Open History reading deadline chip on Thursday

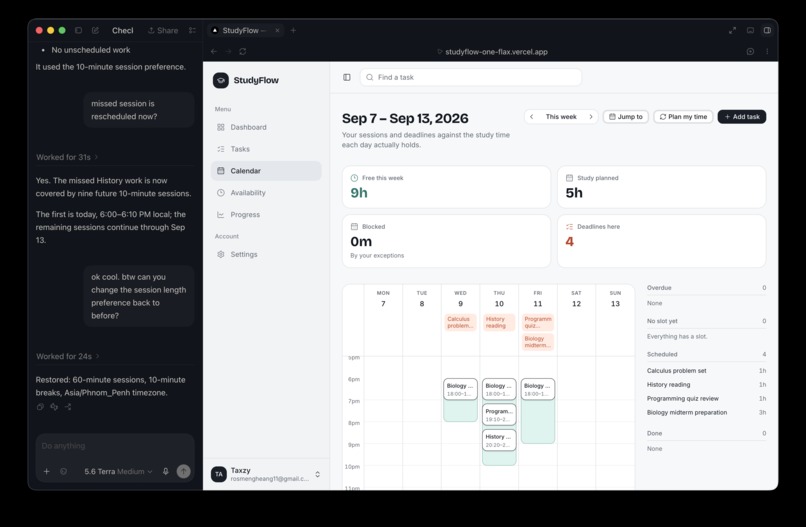(499, 322)
